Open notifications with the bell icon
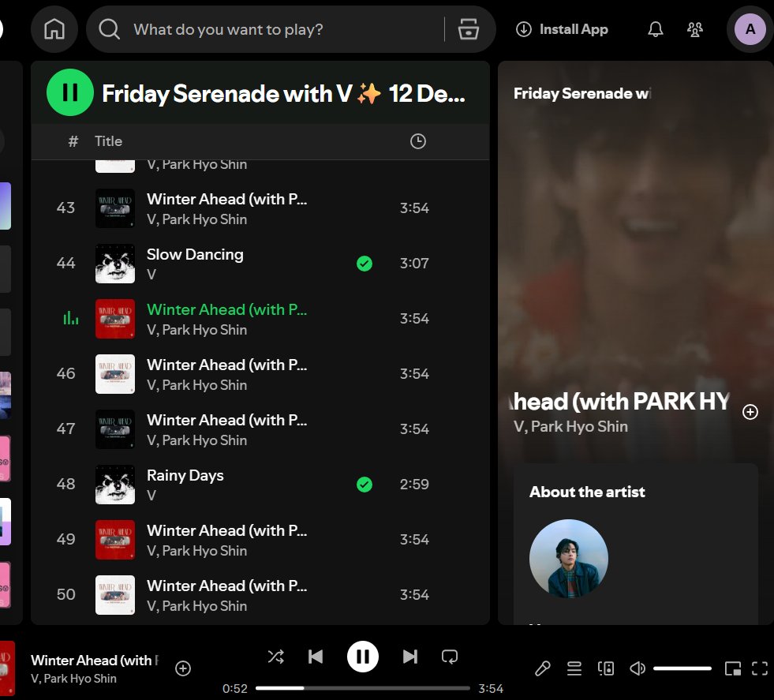The height and width of the screenshot is (700, 774). 655,28
